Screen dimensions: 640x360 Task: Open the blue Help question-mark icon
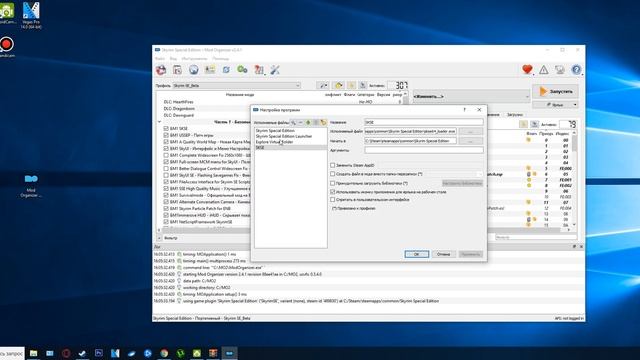click(x=576, y=70)
